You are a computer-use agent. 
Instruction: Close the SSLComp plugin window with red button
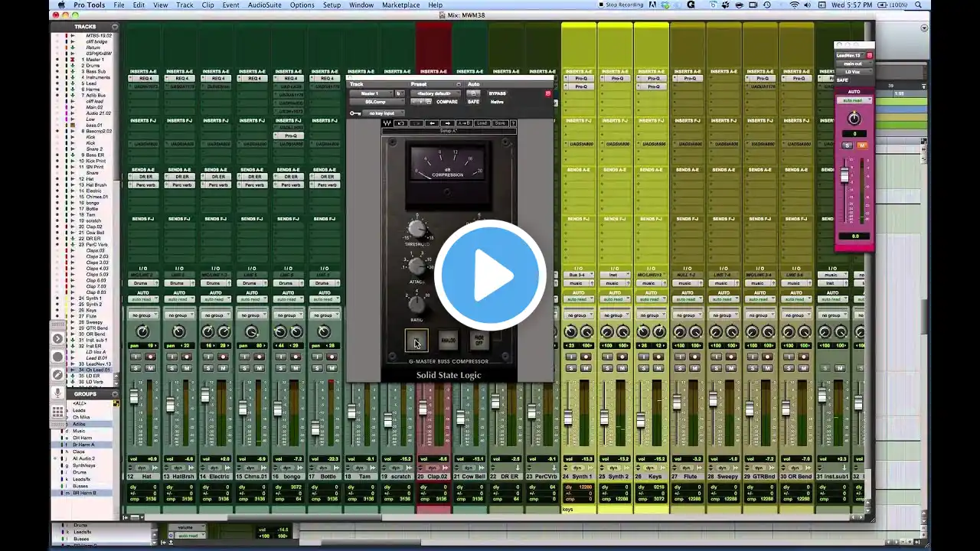(547, 93)
